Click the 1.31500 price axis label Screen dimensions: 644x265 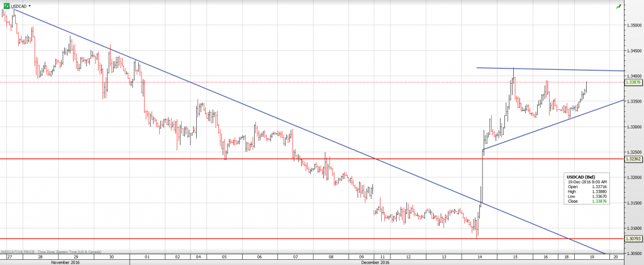pos(633,203)
